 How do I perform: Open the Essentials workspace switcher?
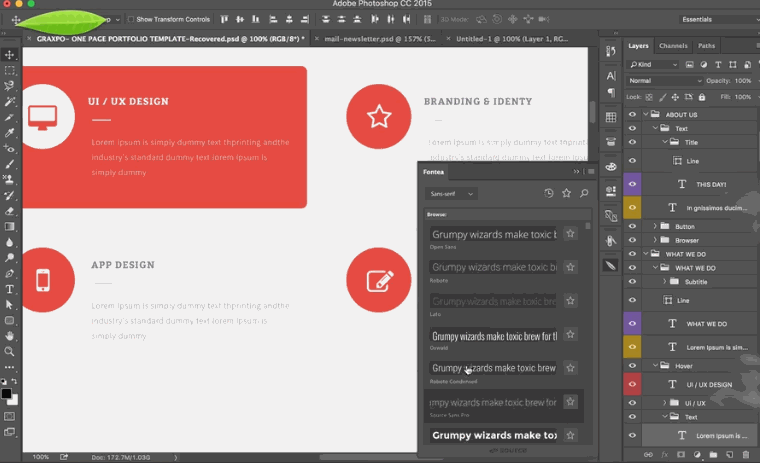point(719,19)
